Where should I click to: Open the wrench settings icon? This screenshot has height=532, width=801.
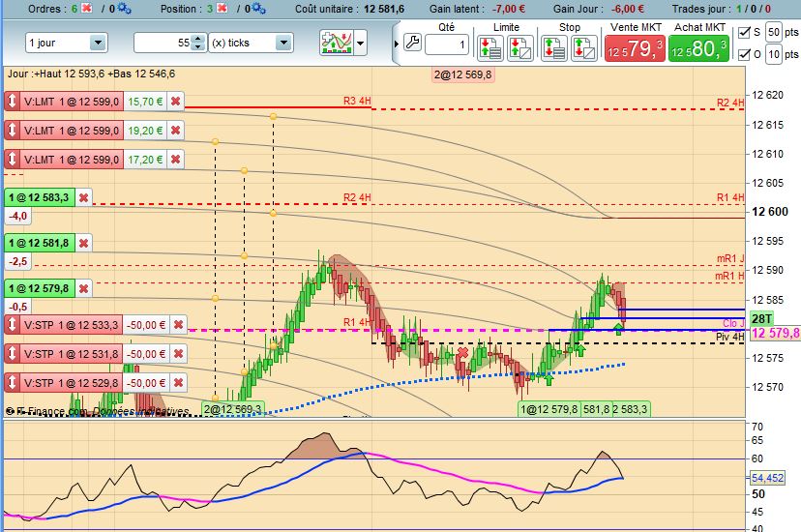pyautogui.click(x=412, y=43)
